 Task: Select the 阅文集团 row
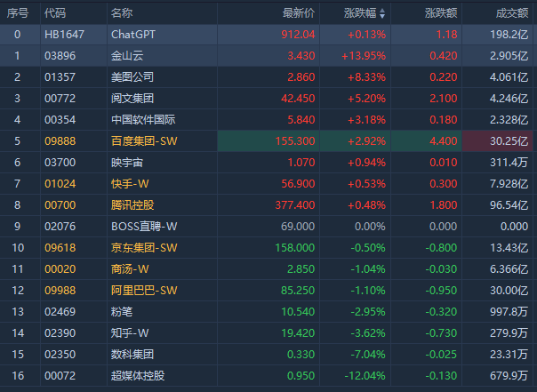[x=132, y=99]
